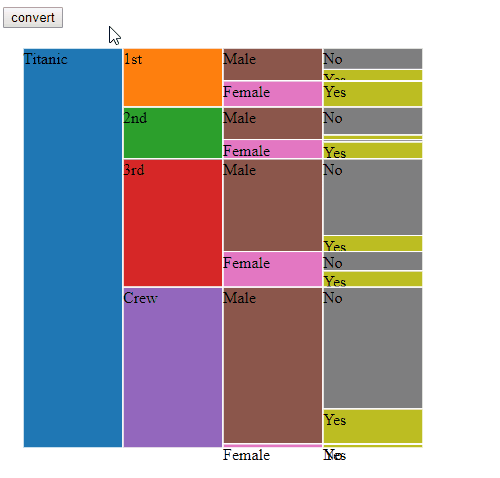Select the red 3rd class block
Viewport: 500px width, 478px height.
173,223
